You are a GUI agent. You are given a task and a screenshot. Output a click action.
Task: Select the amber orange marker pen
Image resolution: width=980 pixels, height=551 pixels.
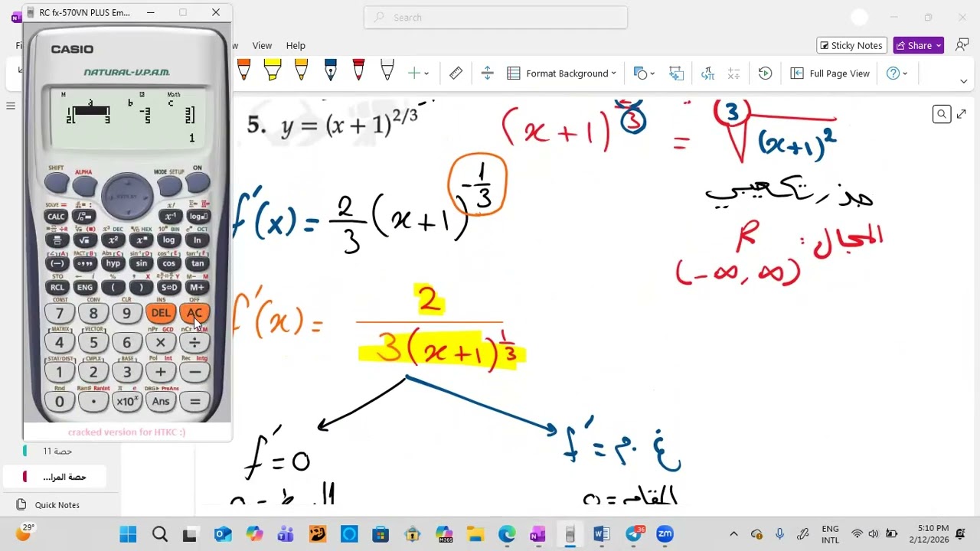(x=301, y=70)
